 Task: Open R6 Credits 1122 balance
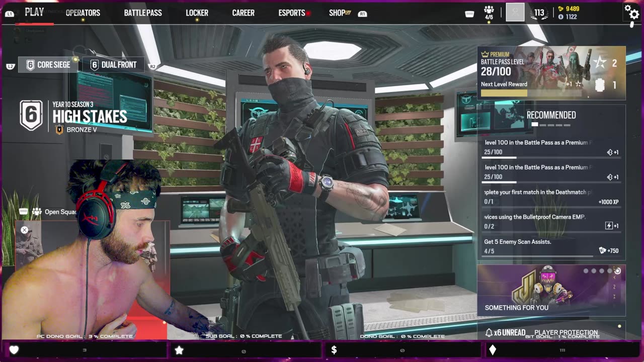(x=568, y=17)
